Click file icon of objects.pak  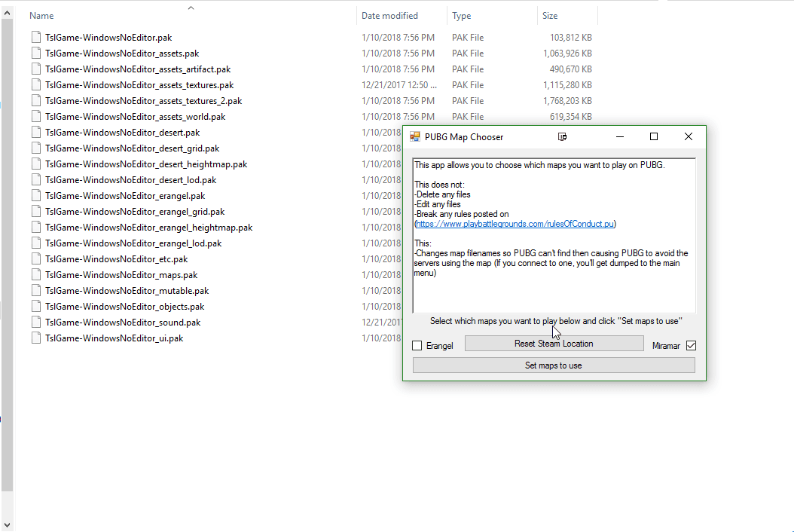point(36,306)
